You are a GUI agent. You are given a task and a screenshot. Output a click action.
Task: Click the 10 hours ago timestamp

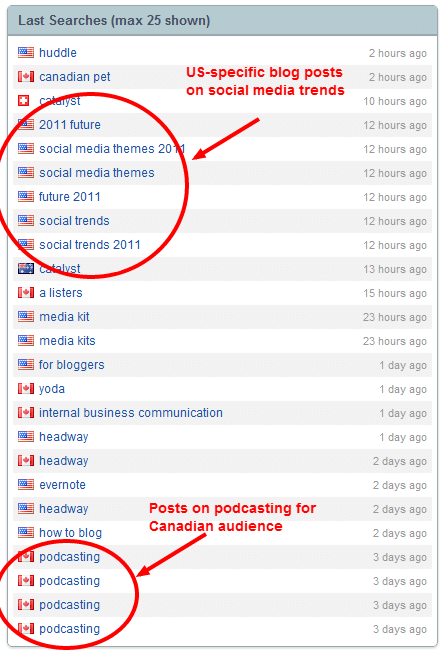click(x=395, y=101)
